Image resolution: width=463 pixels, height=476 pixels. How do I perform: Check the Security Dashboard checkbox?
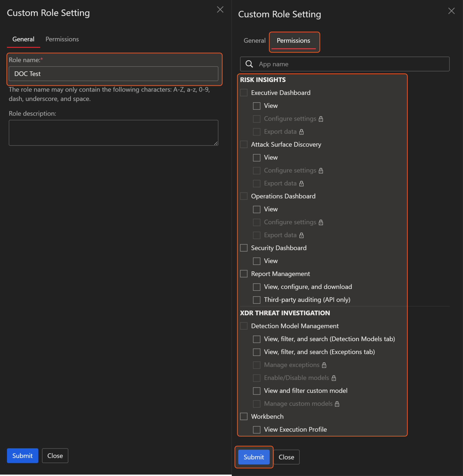click(244, 248)
